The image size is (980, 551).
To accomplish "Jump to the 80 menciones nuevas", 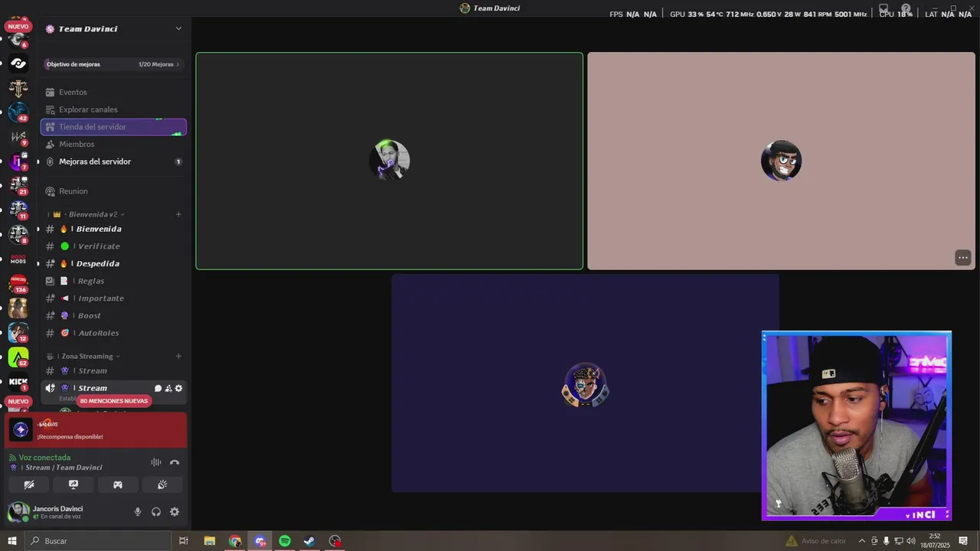I will coord(114,401).
